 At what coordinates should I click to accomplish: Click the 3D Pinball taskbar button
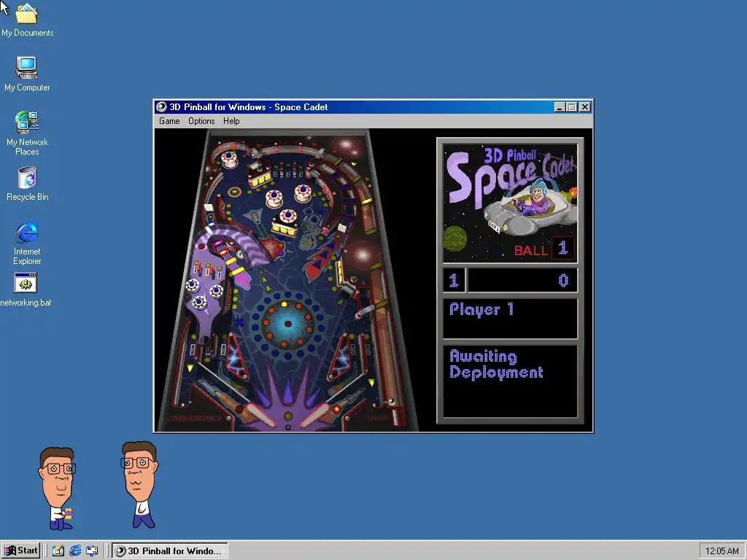pyautogui.click(x=169, y=551)
